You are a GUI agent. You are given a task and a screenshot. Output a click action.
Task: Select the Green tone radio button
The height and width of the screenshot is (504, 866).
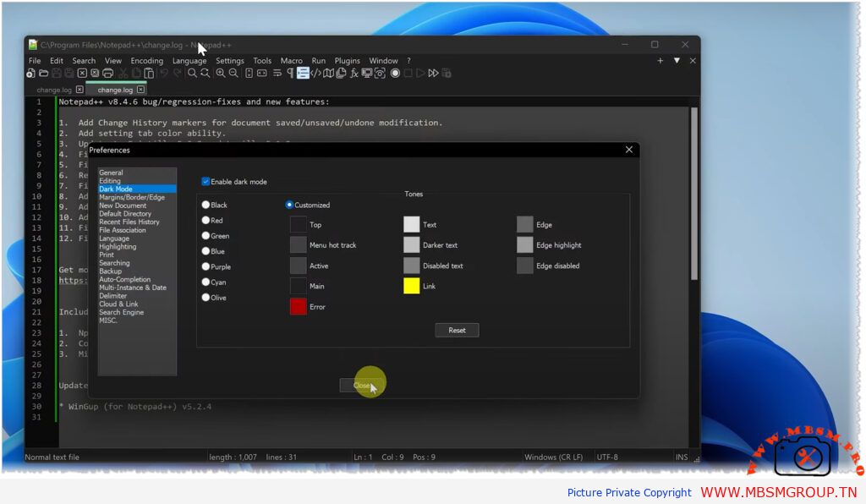pos(206,236)
